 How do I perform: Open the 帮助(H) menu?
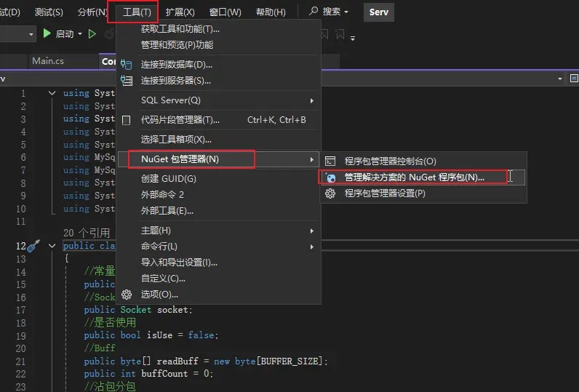[271, 12]
